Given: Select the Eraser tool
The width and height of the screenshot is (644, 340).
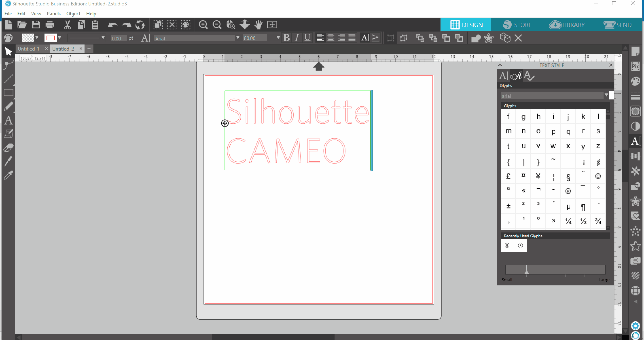Looking at the screenshot, I should coord(8,148).
